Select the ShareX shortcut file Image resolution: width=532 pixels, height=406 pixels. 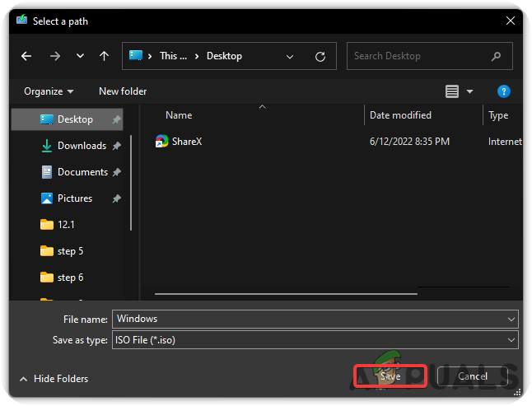click(x=187, y=142)
